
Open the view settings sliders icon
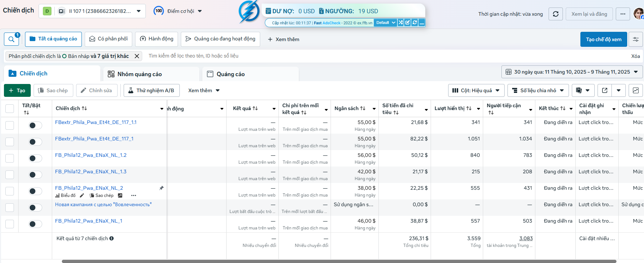click(636, 39)
